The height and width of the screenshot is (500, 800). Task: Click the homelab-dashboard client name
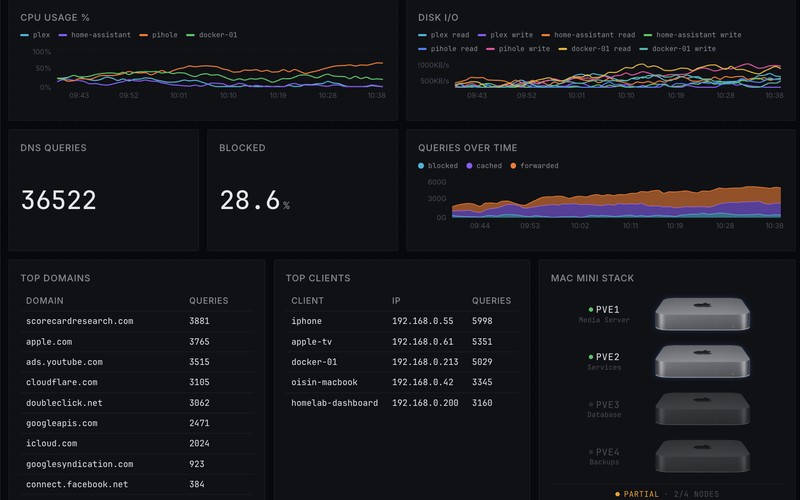click(335, 403)
